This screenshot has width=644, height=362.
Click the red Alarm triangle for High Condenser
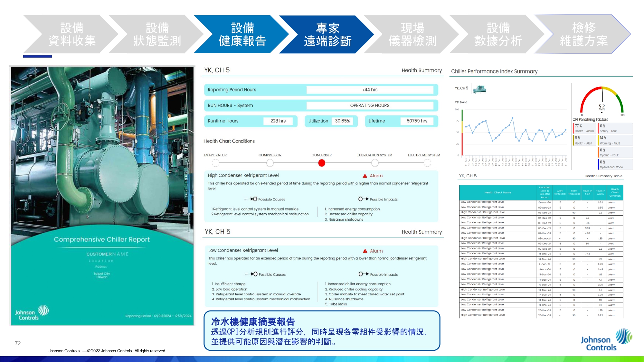365,176
